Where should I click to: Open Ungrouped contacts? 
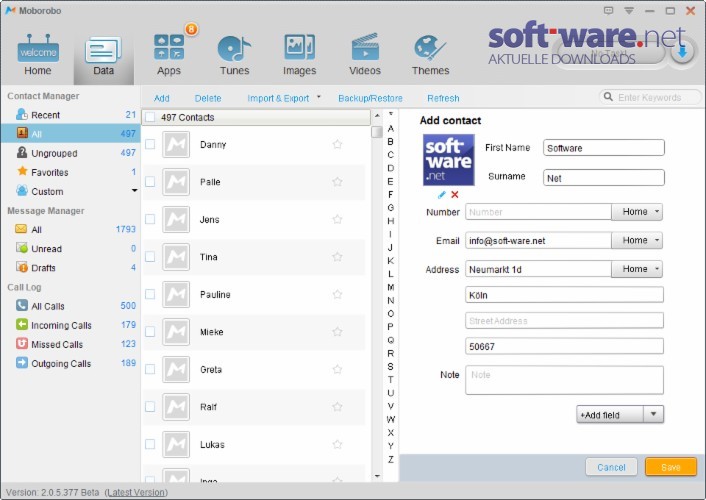click(x=71, y=153)
